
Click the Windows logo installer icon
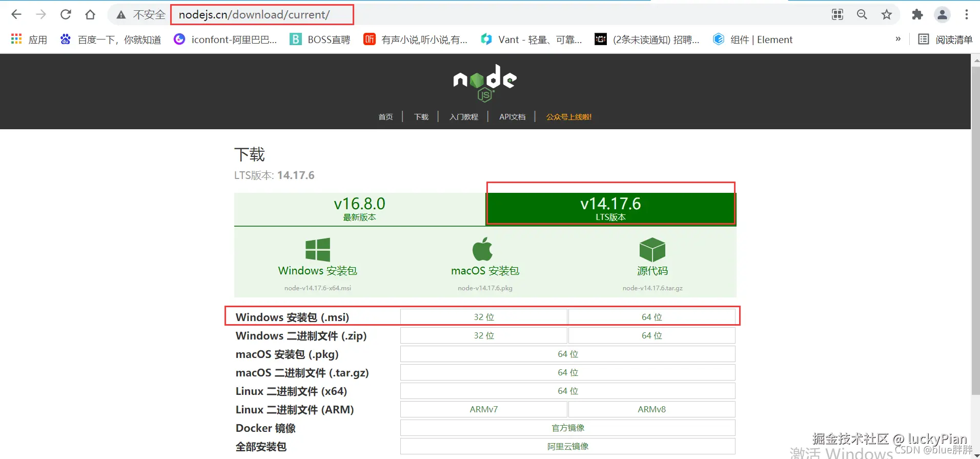[x=318, y=250]
